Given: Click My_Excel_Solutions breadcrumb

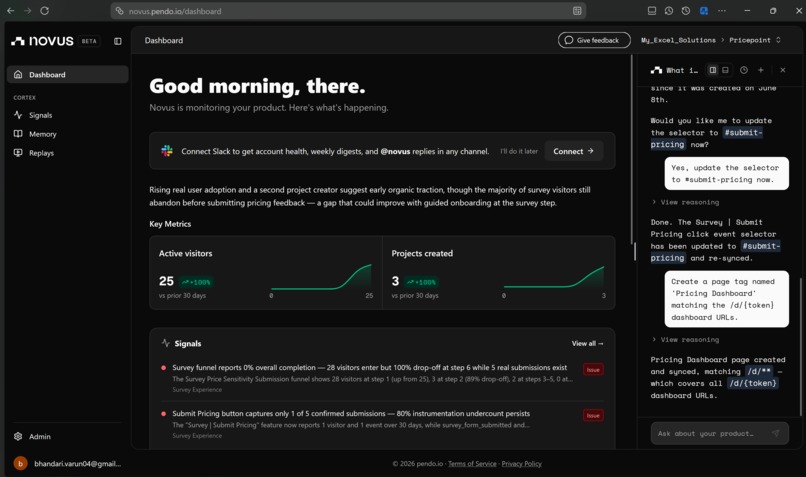Looking at the screenshot, I should point(678,40).
